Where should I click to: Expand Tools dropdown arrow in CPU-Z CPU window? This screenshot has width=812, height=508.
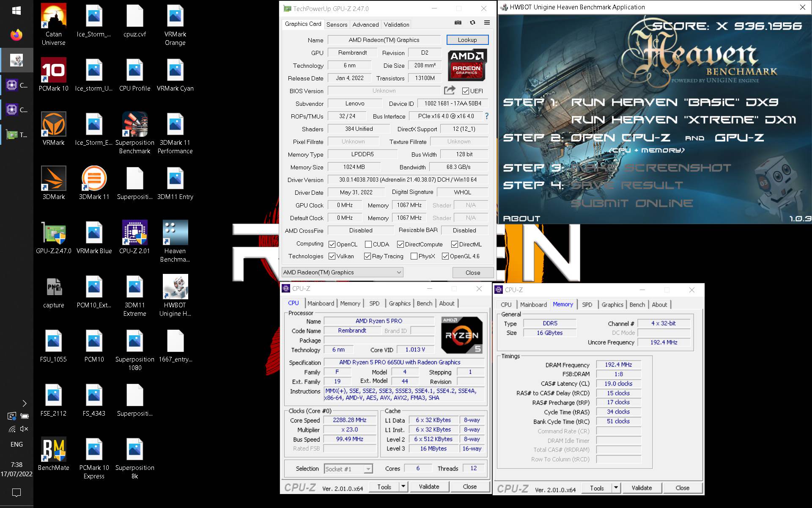point(403,486)
